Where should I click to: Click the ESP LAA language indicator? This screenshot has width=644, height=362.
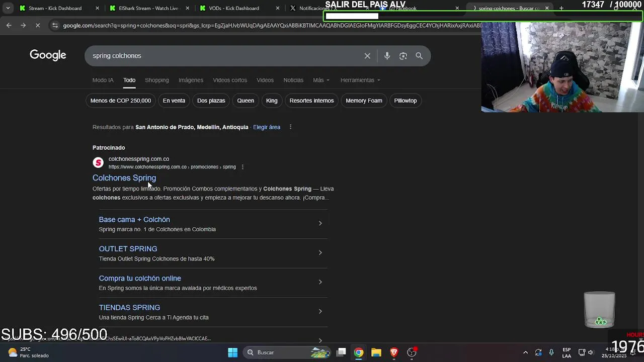click(567, 352)
